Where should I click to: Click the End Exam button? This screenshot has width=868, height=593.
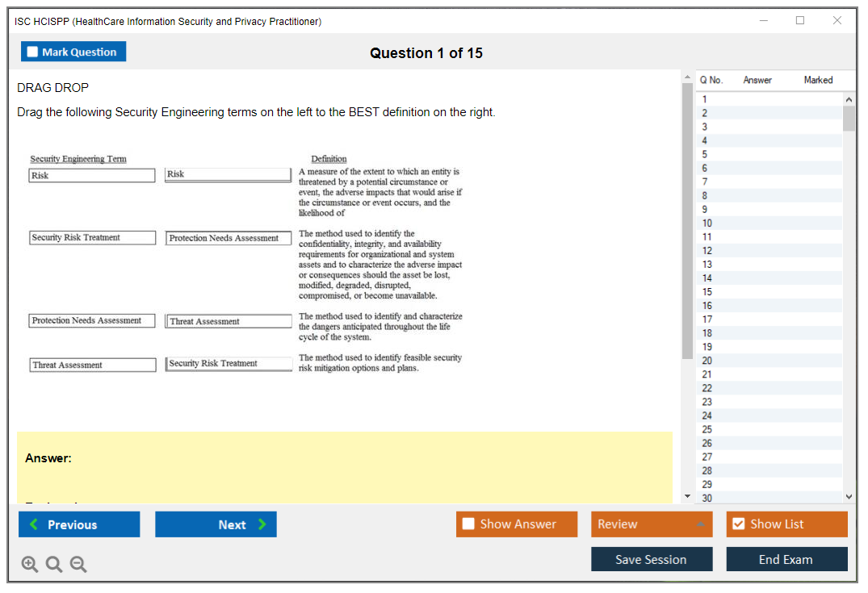click(x=786, y=559)
